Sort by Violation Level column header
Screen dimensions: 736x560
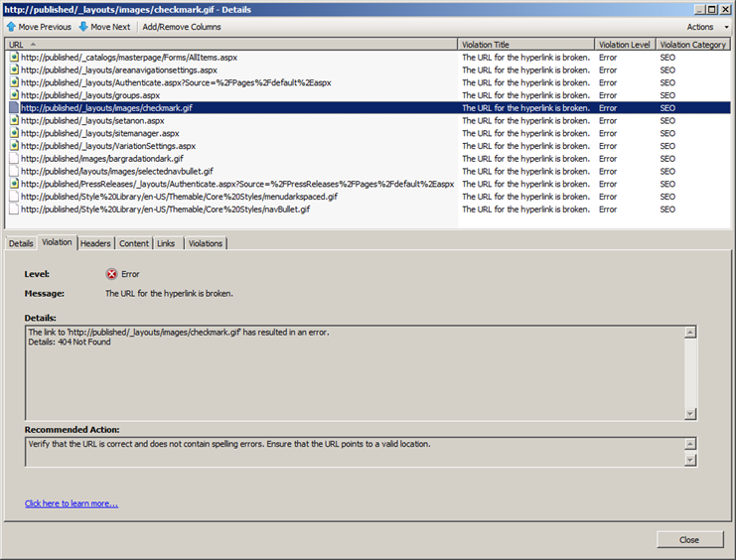coord(625,45)
